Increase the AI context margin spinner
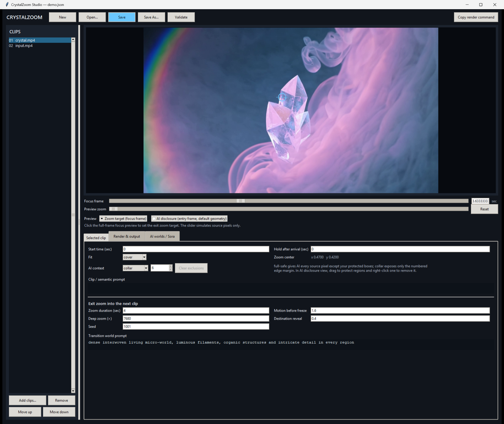This screenshot has width=504, height=424. (x=170, y=266)
